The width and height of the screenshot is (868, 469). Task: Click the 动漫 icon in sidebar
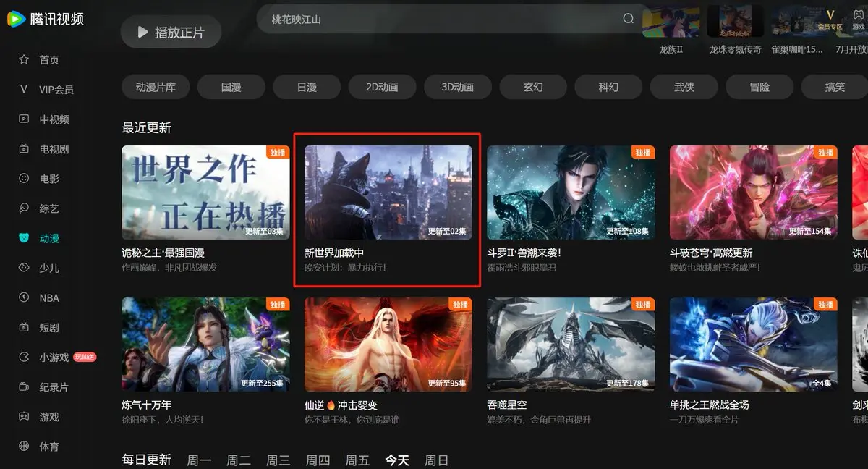[24, 238]
